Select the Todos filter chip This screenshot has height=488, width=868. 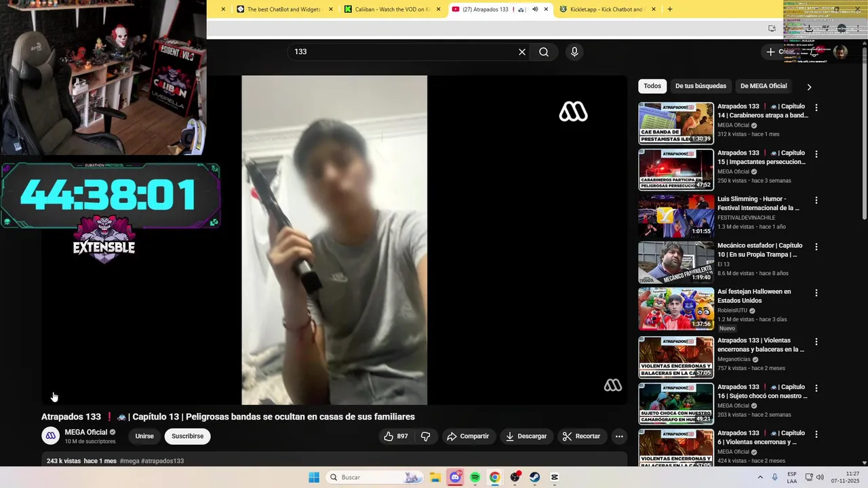pos(652,86)
